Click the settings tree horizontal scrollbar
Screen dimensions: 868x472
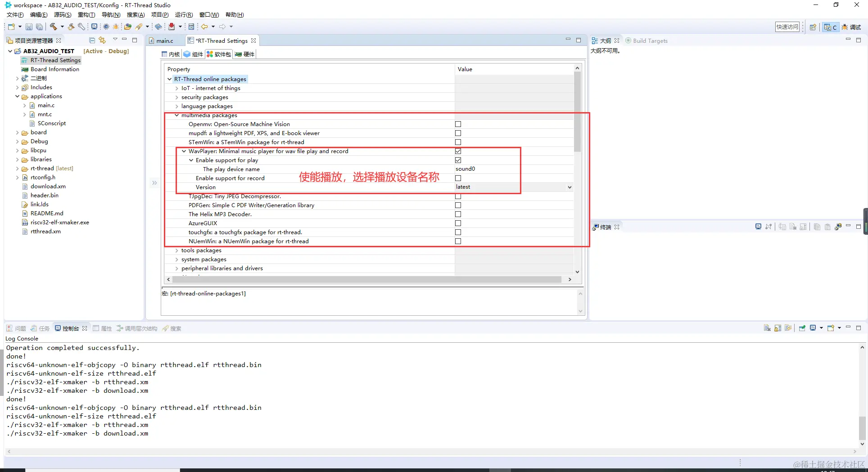pos(367,279)
